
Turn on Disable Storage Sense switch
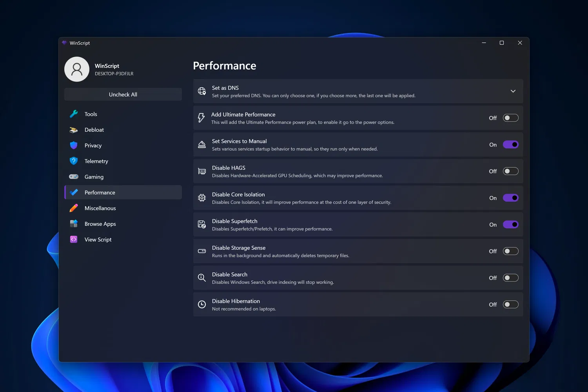point(510,251)
